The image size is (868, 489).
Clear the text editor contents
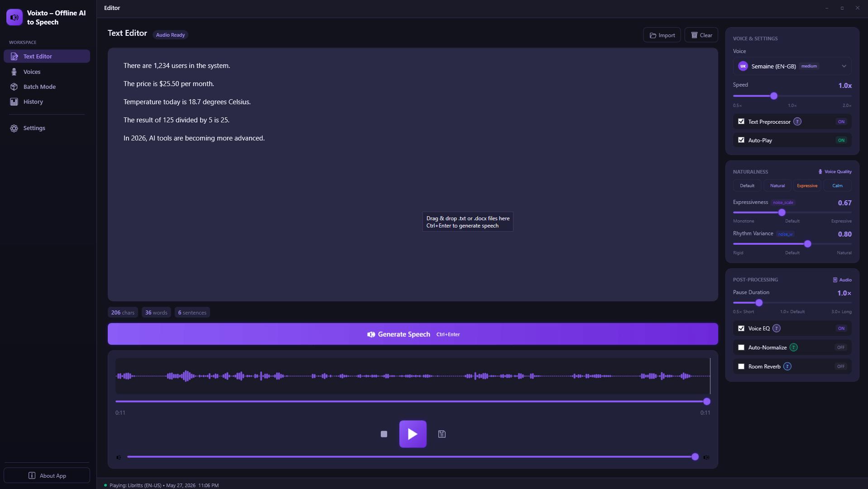tap(701, 35)
